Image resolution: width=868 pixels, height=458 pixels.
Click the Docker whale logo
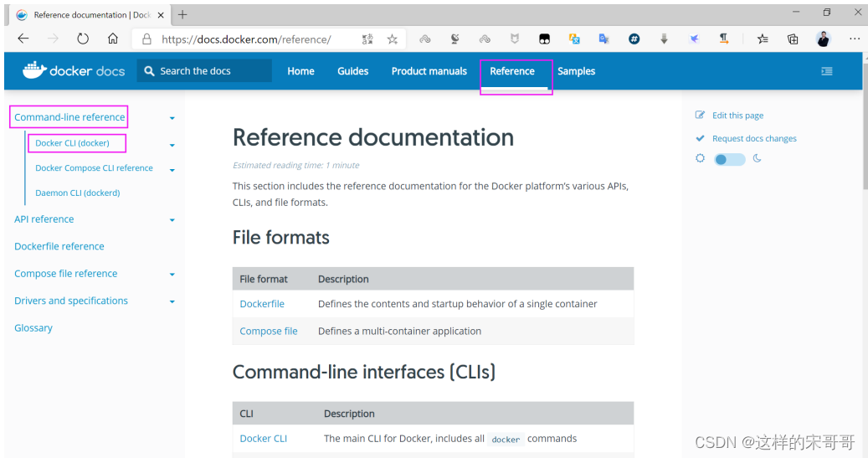click(34, 69)
